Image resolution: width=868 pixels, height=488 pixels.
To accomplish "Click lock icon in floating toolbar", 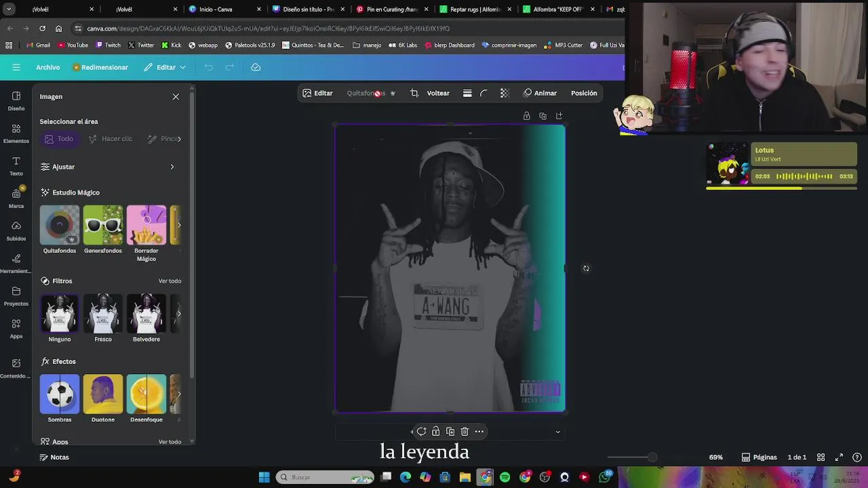I will tap(435, 431).
